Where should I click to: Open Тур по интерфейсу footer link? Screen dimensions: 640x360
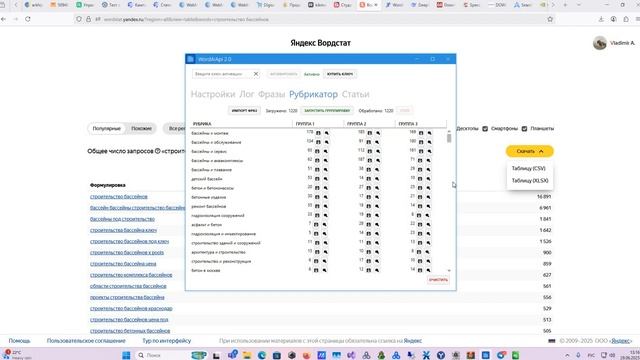[167, 340]
